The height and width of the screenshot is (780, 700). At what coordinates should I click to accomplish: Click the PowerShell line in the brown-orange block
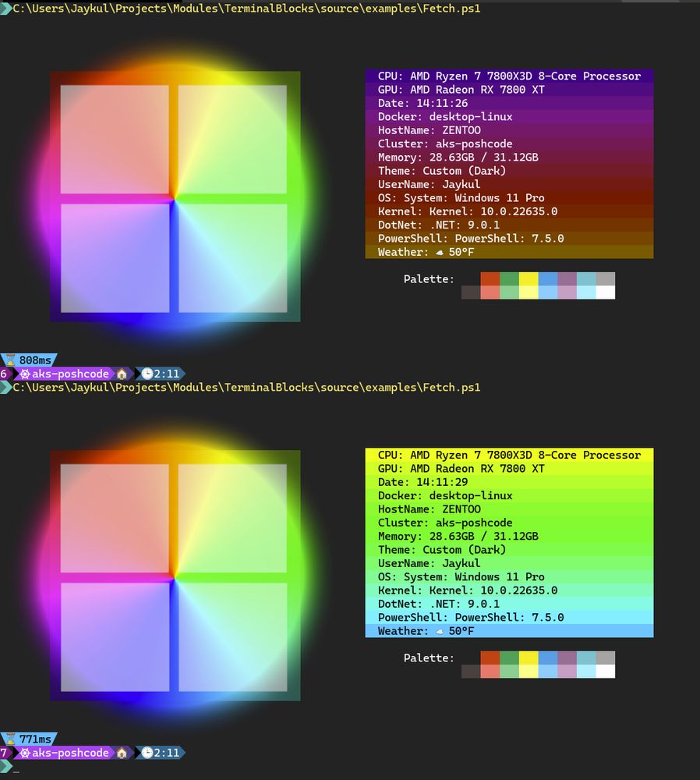pyautogui.click(x=471, y=238)
